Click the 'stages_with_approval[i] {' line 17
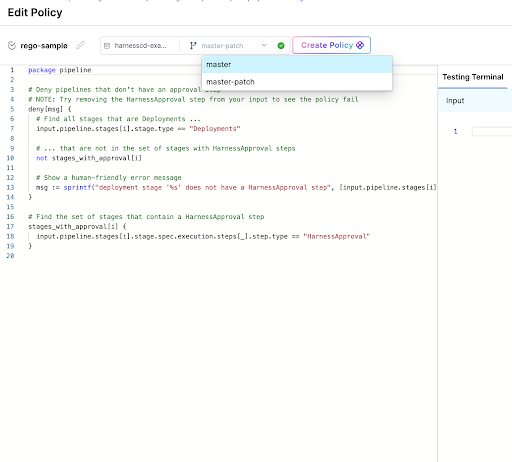 77,227
